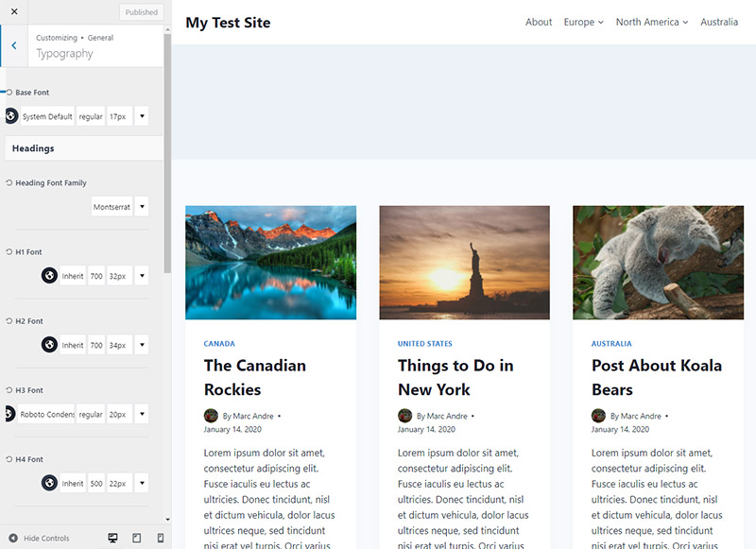Viewport: 756px width, 549px height.
Task: Reset the Base Font setting
Action: tap(9, 92)
